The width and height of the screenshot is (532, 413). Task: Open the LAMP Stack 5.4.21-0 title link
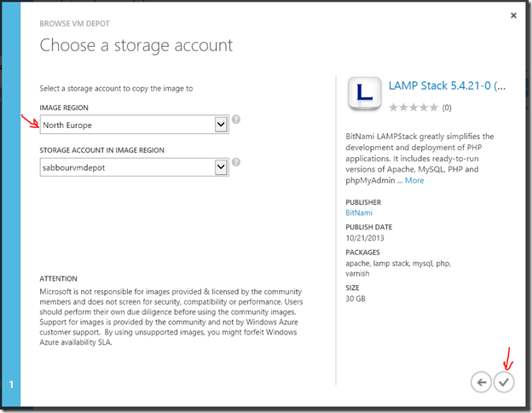click(447, 86)
